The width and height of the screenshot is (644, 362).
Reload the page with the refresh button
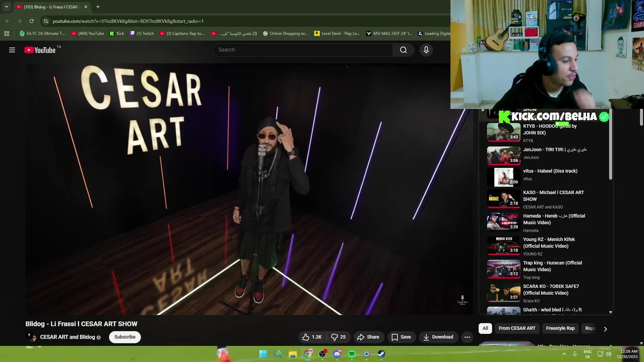coord(31,21)
